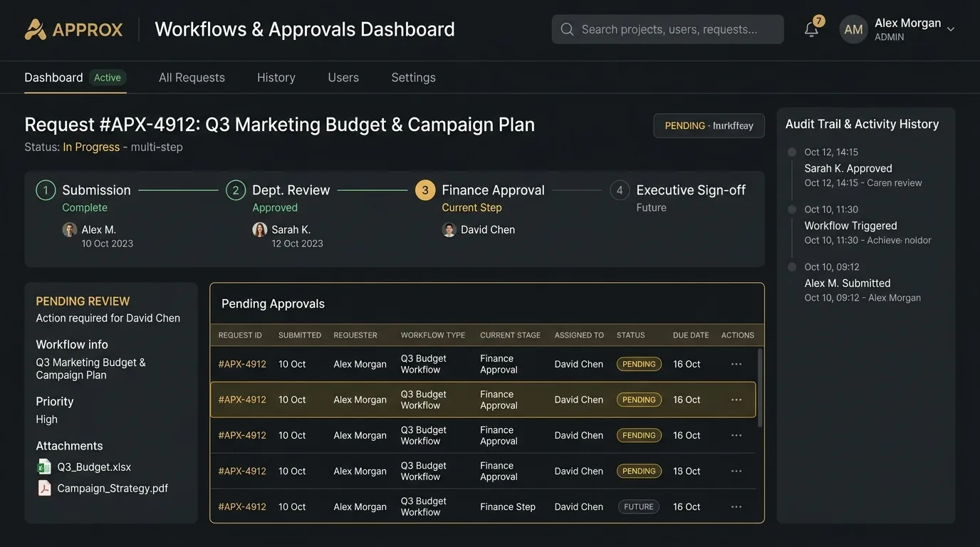This screenshot has width=980, height=547.
Task: Click David Chen avatar under Finance Approval
Action: click(x=449, y=229)
